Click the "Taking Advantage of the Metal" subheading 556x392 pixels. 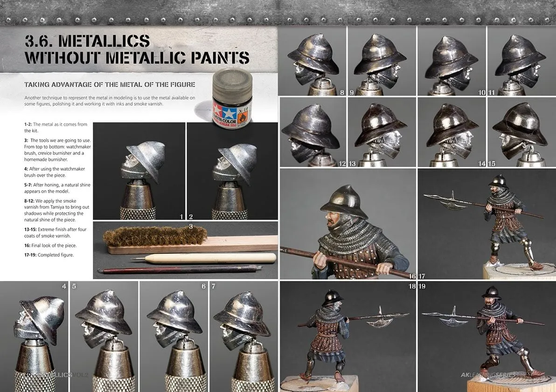tap(110, 84)
